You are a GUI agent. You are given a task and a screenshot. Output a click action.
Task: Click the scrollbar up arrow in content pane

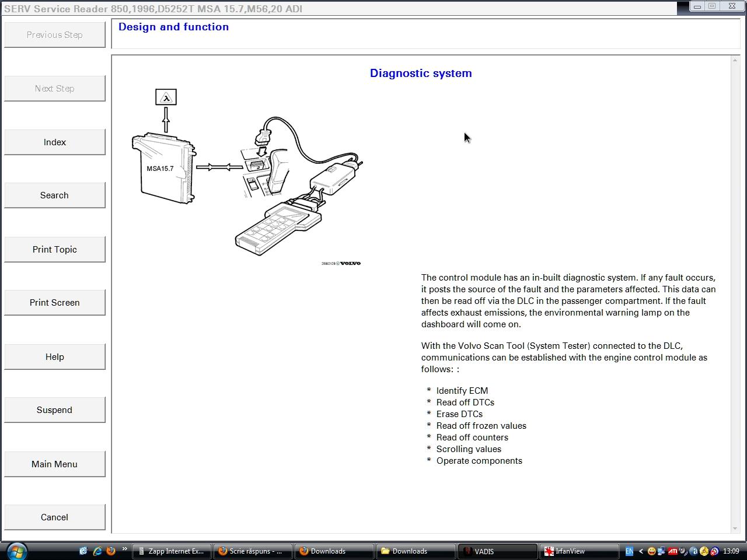coord(735,61)
